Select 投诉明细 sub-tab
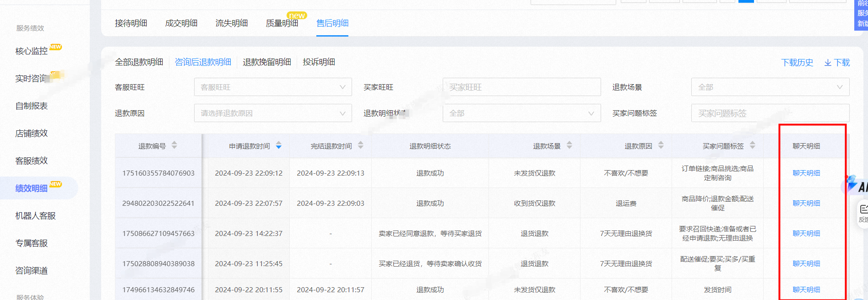The image size is (868, 300). point(319,62)
